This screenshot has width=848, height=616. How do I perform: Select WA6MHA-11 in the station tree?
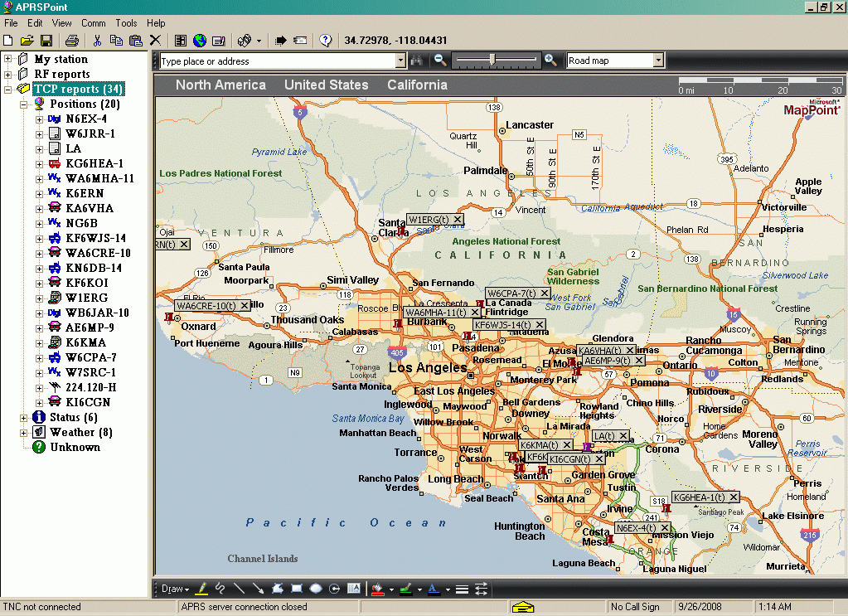pos(99,178)
